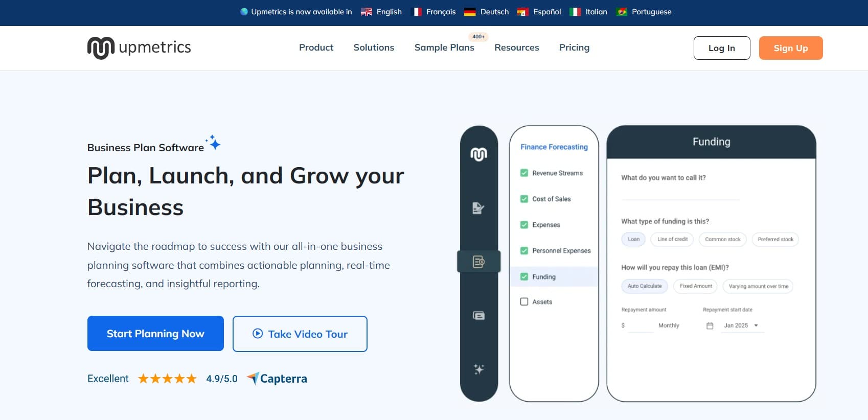The image size is (868, 420).
Task: Toggle the Funding checkbox
Action: point(524,276)
